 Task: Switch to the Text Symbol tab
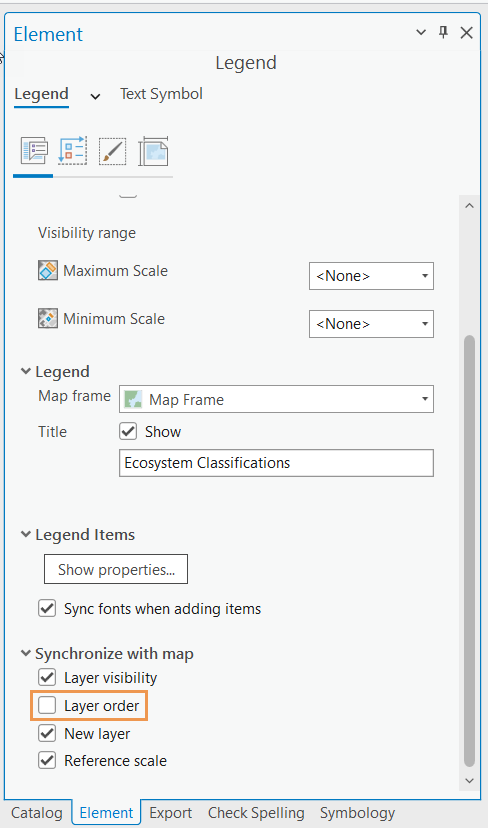(161, 94)
